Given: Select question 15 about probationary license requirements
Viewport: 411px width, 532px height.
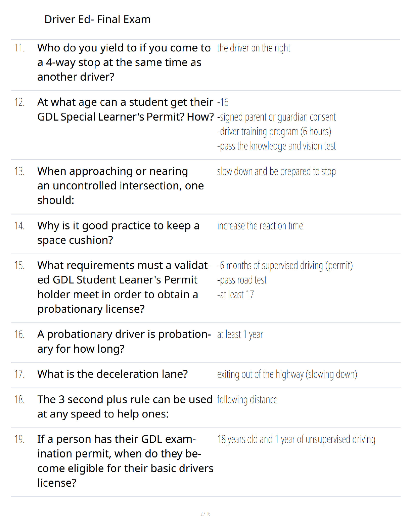Looking at the screenshot, I should click(x=124, y=287).
